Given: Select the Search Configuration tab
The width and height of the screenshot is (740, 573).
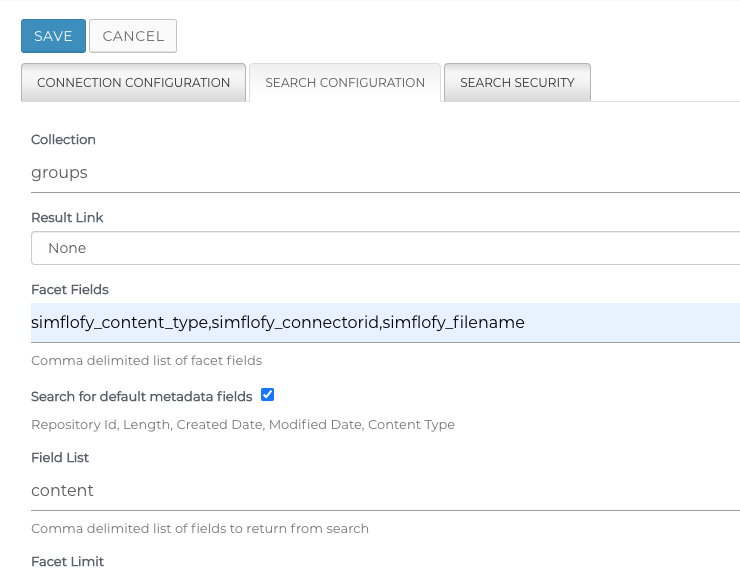Looking at the screenshot, I should coord(345,83).
